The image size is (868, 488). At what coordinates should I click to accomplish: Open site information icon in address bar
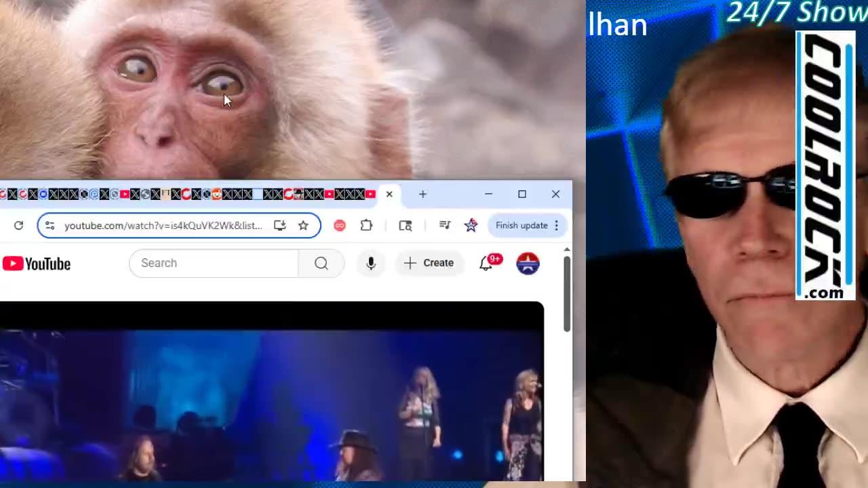[x=50, y=226]
